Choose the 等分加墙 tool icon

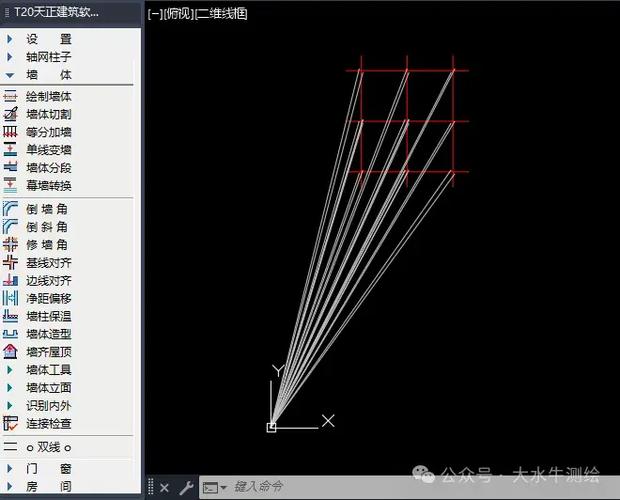[x=10, y=132]
